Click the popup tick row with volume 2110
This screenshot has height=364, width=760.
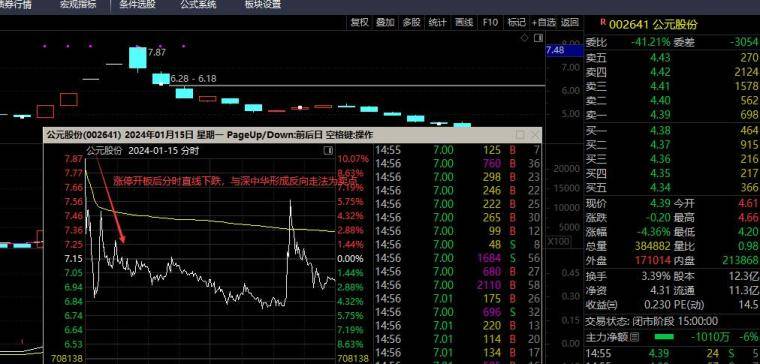[x=458, y=285]
